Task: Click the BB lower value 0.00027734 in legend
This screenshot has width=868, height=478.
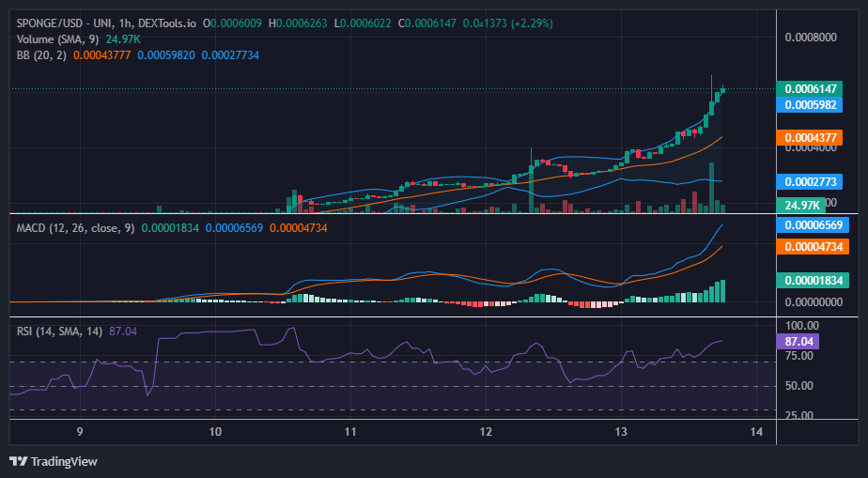Action: click(230, 55)
